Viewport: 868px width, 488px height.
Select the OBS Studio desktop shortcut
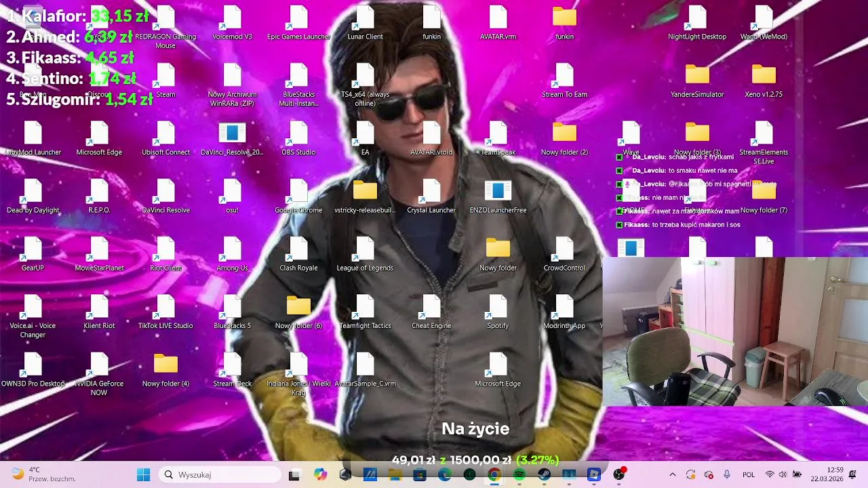(298, 138)
